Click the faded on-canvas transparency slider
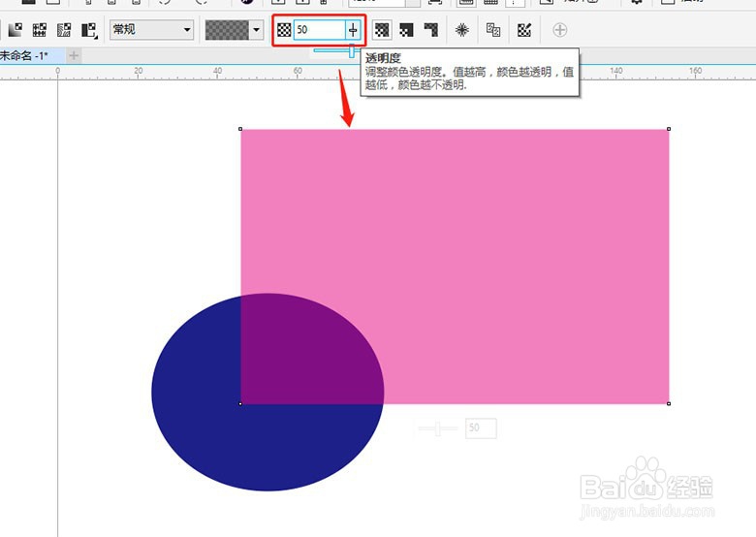This screenshot has width=756, height=537. [x=438, y=428]
